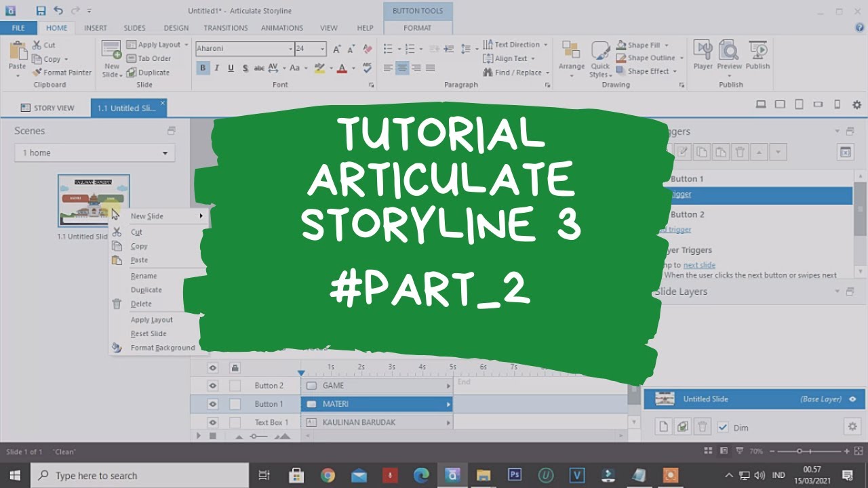868x488 pixels.
Task: Add a new slide layer
Action: [664, 427]
